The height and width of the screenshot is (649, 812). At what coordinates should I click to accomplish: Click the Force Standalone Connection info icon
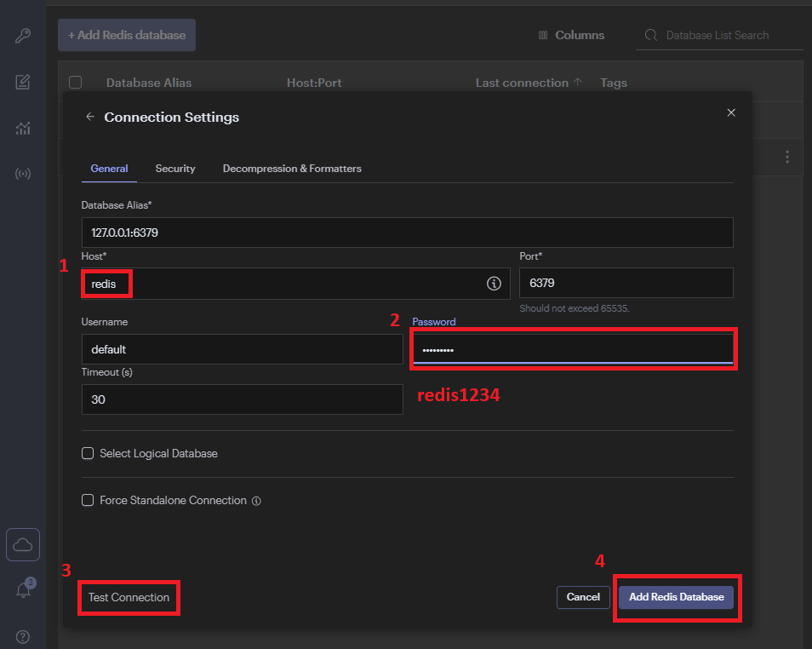(256, 501)
